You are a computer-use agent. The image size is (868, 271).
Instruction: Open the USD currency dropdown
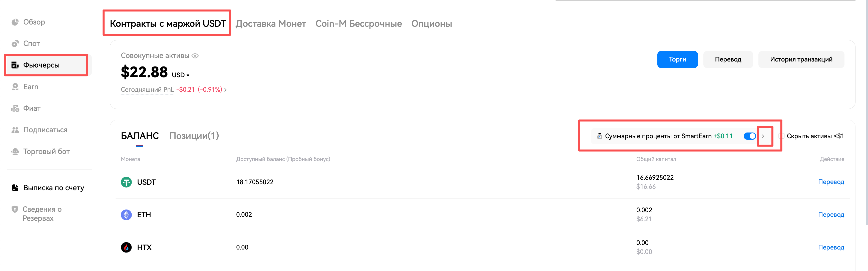pos(181,75)
